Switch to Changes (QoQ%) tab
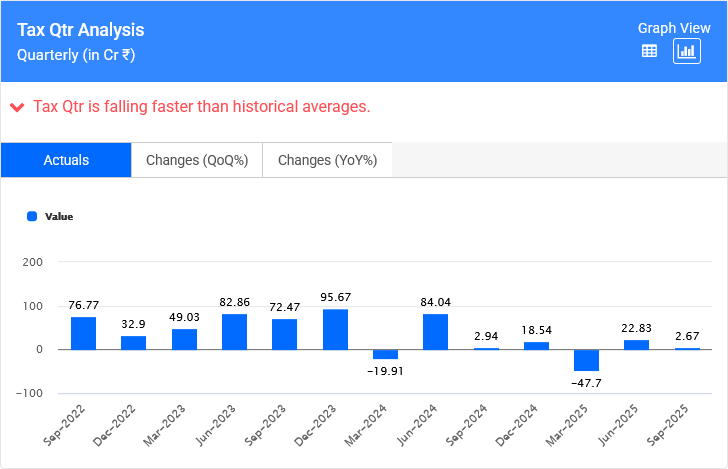Image resolution: width=728 pixels, height=469 pixels. point(196,160)
